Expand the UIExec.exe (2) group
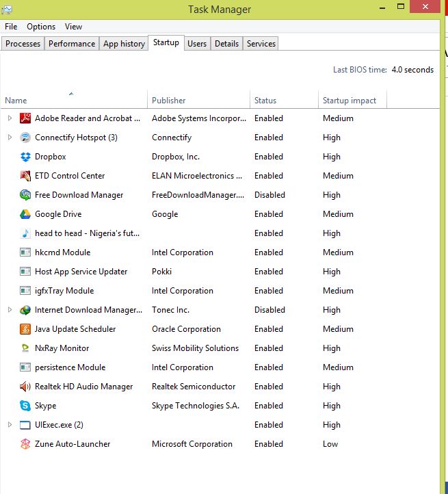Image resolution: width=448 pixels, height=494 pixels. point(10,425)
